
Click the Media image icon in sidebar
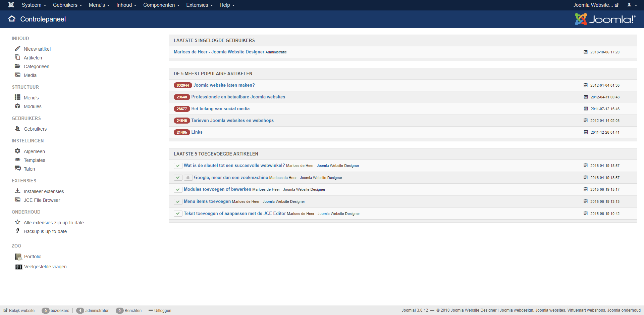point(17,75)
